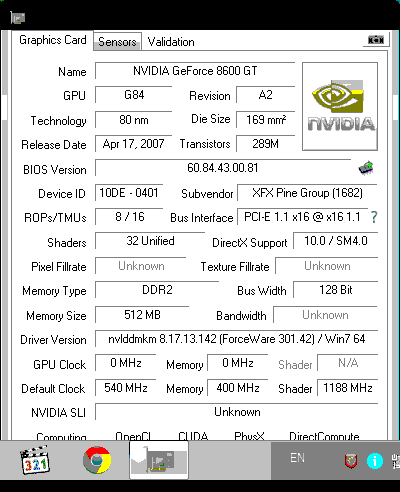Click the Memory Type field DDR2

(x=157, y=290)
